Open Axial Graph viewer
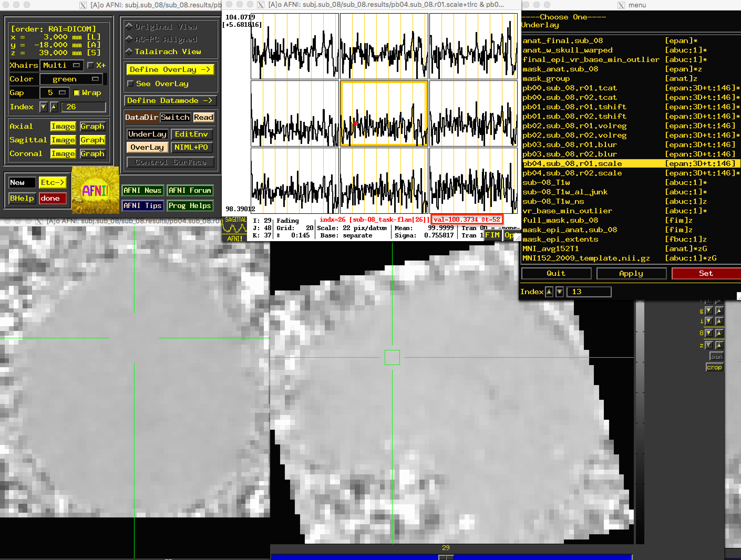 (x=92, y=126)
